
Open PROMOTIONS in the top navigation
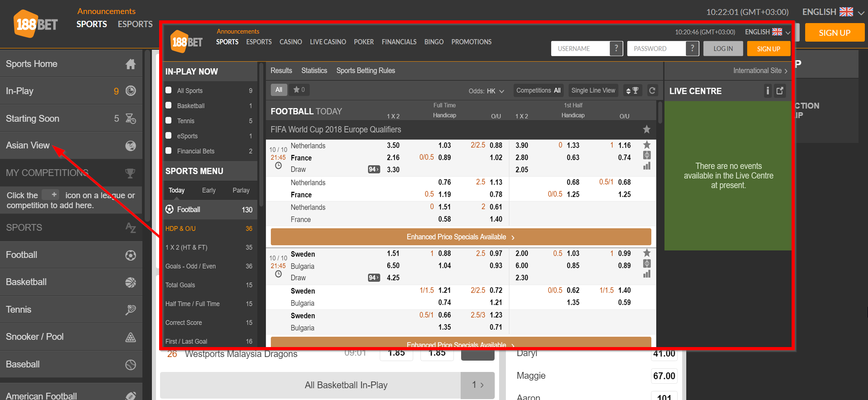[472, 42]
